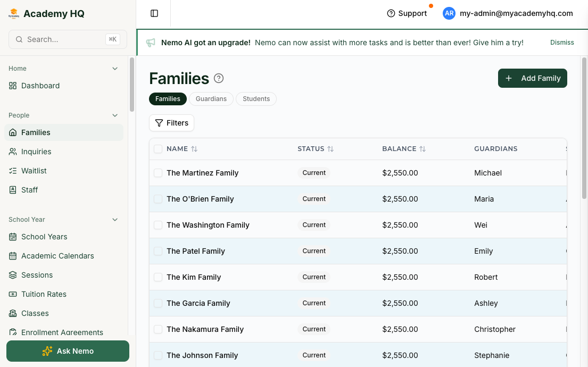The height and width of the screenshot is (367, 588).
Task: Collapse the People section chevron
Action: 115,115
